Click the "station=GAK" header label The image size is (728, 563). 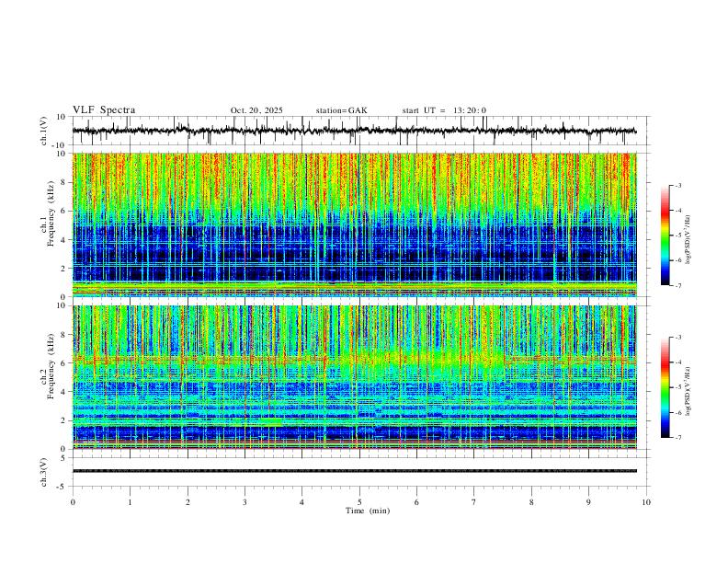[341, 110]
